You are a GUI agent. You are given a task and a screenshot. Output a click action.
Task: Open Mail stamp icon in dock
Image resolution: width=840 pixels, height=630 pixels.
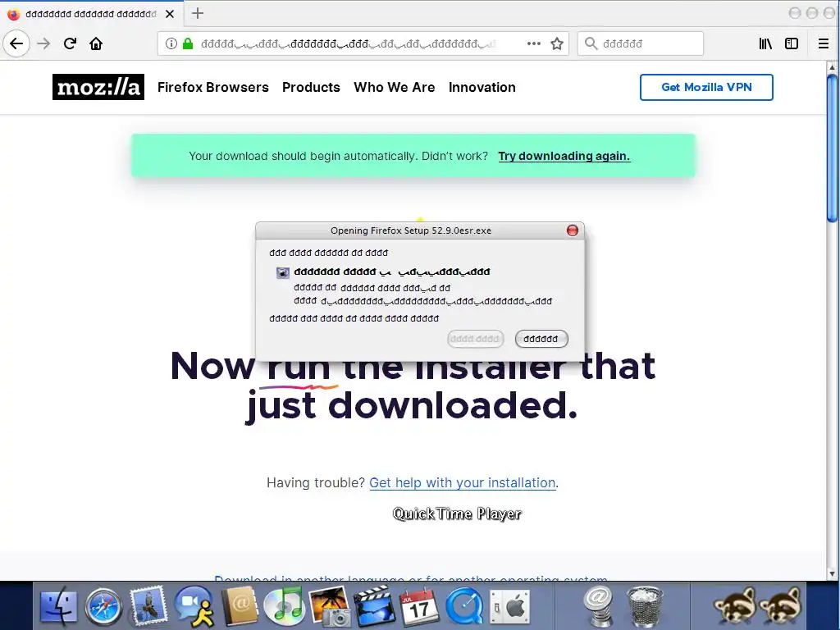(x=148, y=606)
